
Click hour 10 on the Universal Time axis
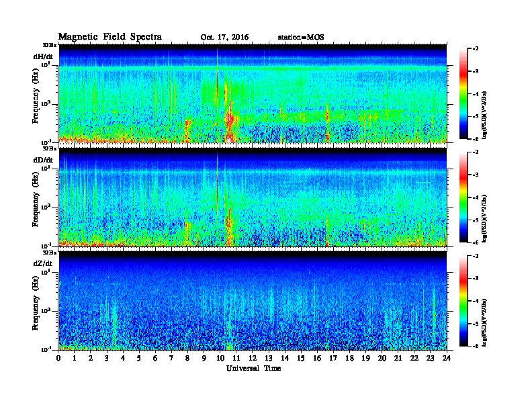click(x=220, y=358)
